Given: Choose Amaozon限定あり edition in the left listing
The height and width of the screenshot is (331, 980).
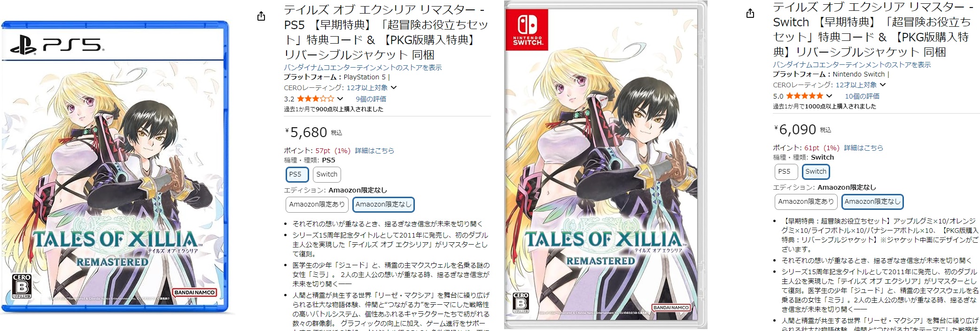Looking at the screenshot, I should point(317,204).
